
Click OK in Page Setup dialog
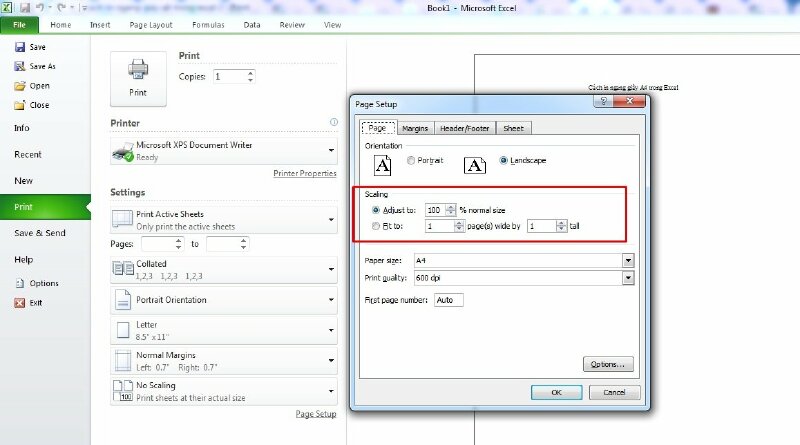556,392
